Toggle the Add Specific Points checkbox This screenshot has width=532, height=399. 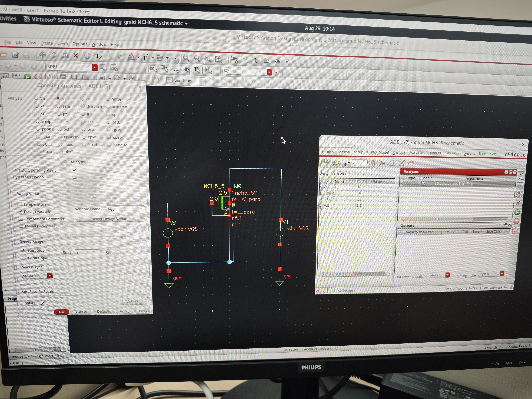tap(65, 291)
